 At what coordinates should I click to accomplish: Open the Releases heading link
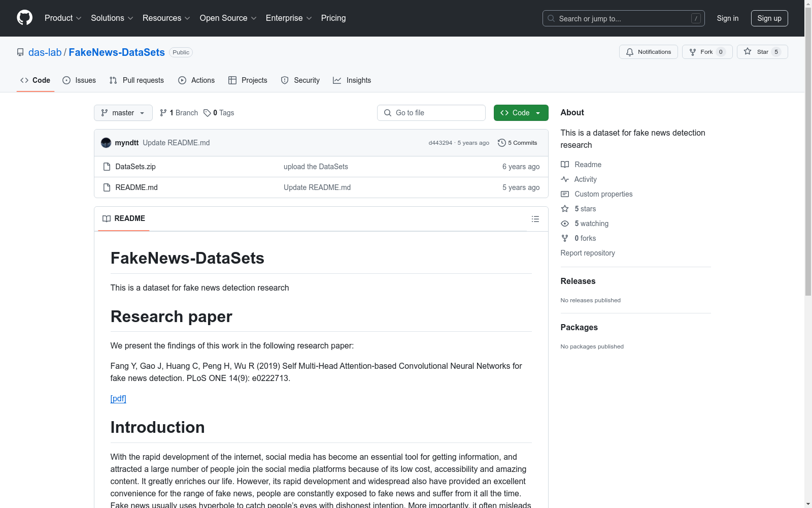click(578, 281)
